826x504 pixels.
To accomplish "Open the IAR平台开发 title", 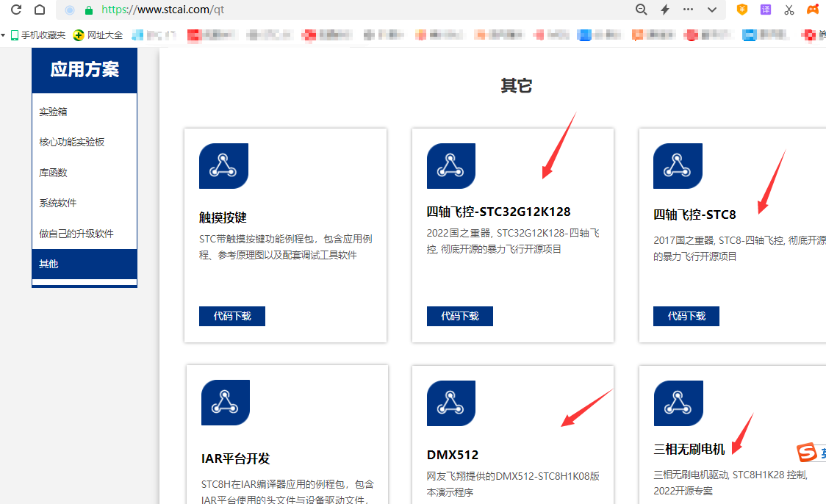I will point(235,458).
